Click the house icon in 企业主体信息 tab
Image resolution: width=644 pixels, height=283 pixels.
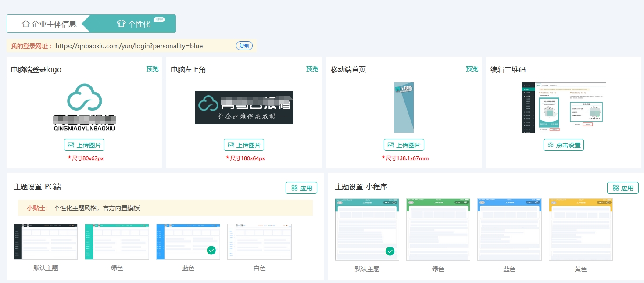coord(25,23)
